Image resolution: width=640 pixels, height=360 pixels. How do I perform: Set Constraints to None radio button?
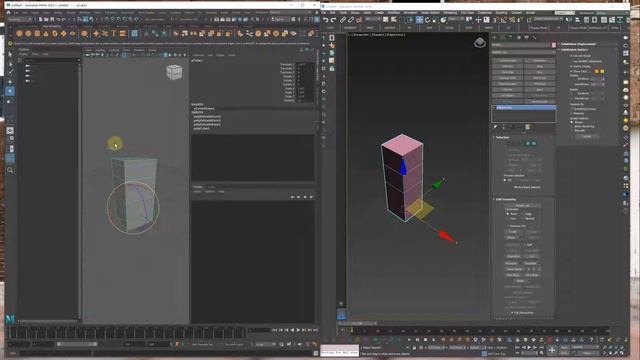[508, 214]
